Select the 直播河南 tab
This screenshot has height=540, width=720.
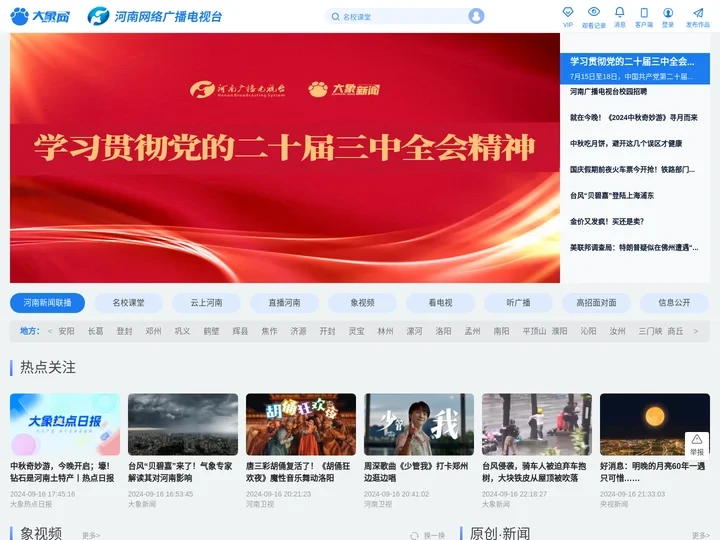(284, 303)
